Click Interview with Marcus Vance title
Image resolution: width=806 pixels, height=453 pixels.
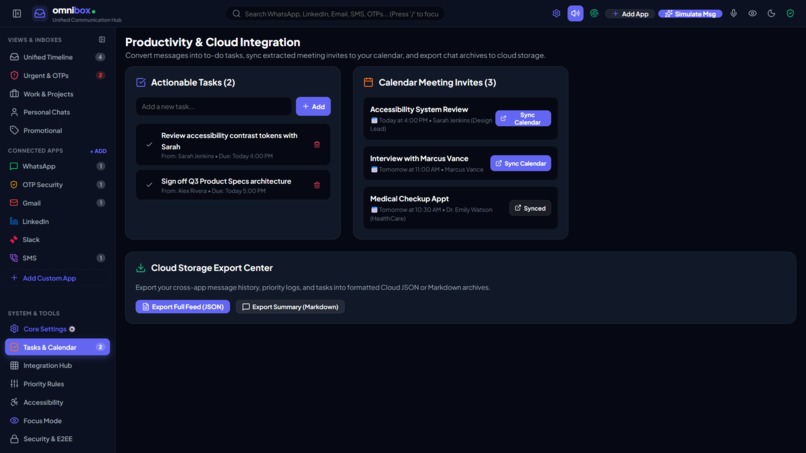click(419, 158)
